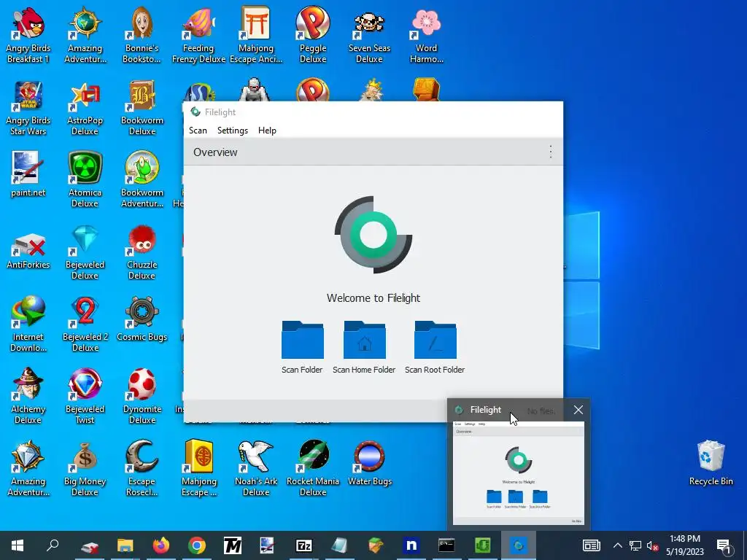
Task: Click the AntiForkies desktop icon
Action: pos(28,251)
